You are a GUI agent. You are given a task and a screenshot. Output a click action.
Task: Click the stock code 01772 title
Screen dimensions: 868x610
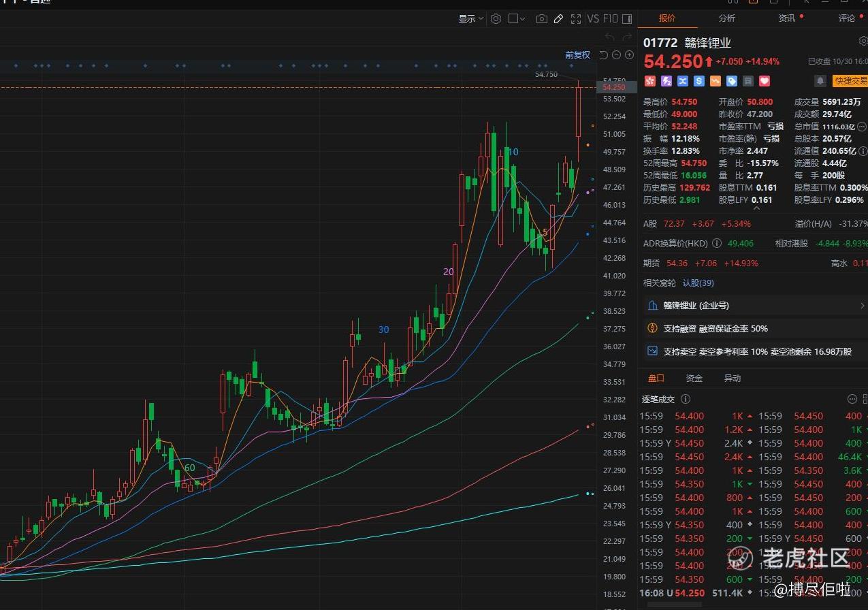click(x=660, y=43)
